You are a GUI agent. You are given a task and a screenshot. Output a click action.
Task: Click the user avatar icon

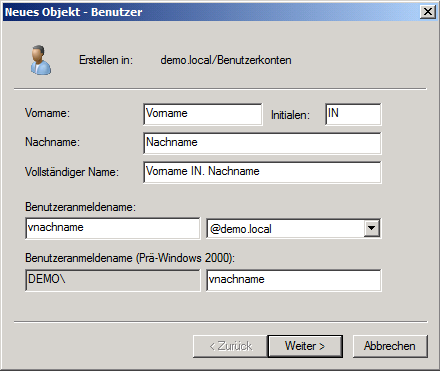(41, 60)
